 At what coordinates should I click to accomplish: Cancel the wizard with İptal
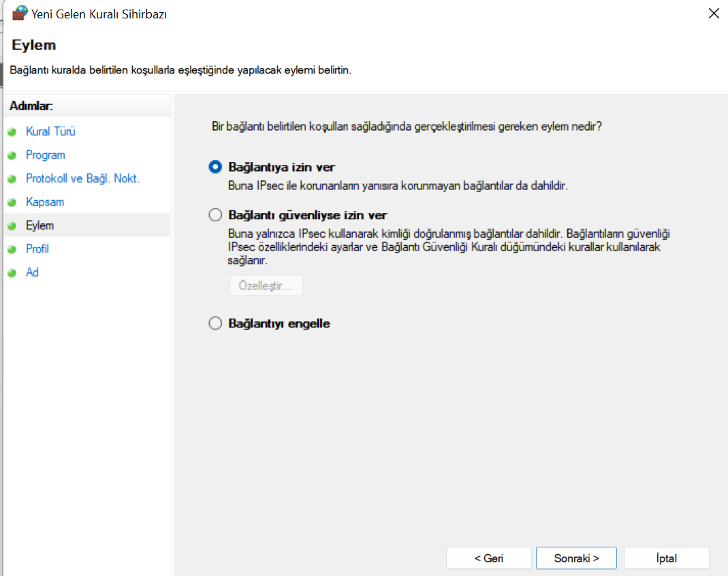click(x=666, y=558)
